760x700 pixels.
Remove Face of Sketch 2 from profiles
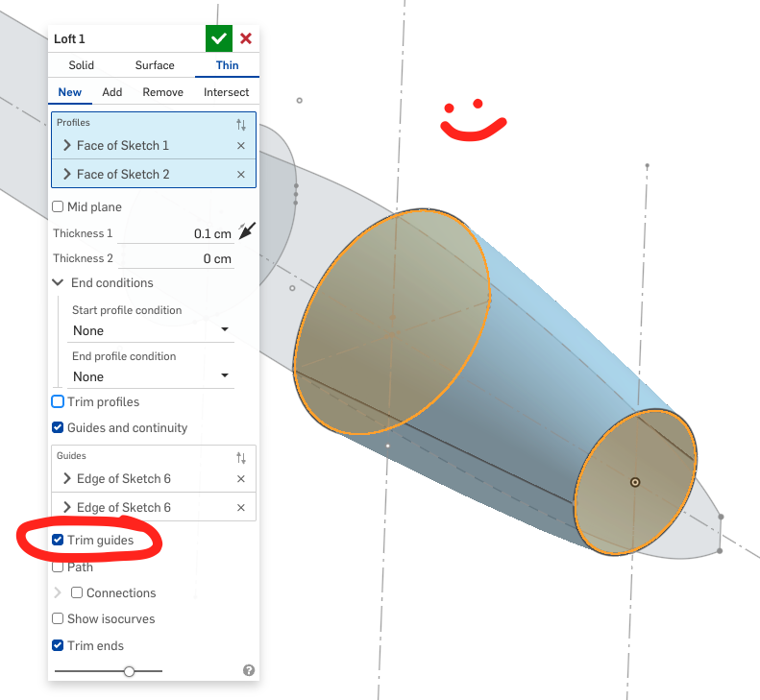[241, 175]
